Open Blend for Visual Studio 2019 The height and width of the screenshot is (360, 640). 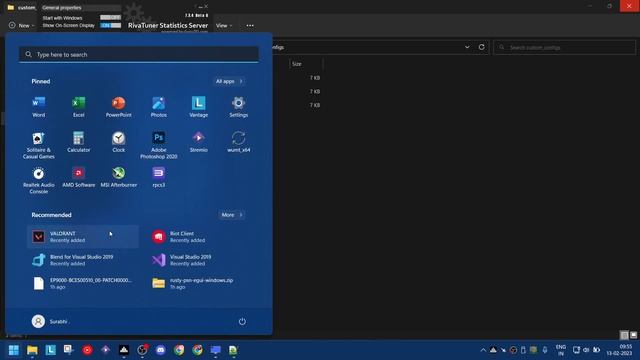coord(83,260)
